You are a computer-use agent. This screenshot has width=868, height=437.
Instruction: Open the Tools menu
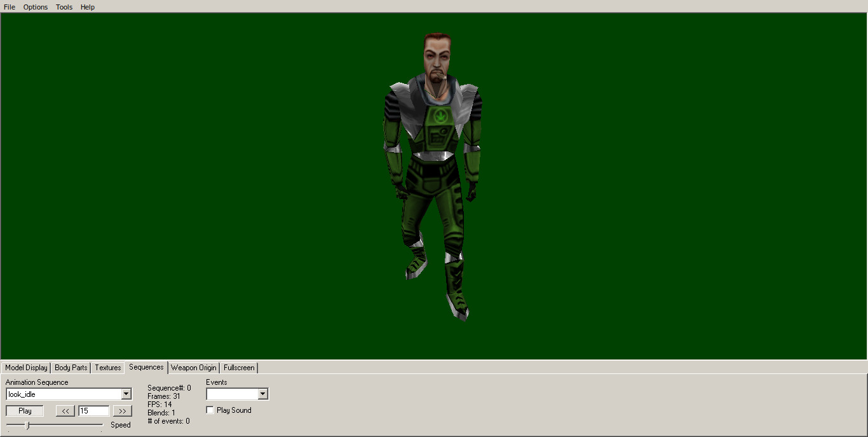[x=64, y=7]
